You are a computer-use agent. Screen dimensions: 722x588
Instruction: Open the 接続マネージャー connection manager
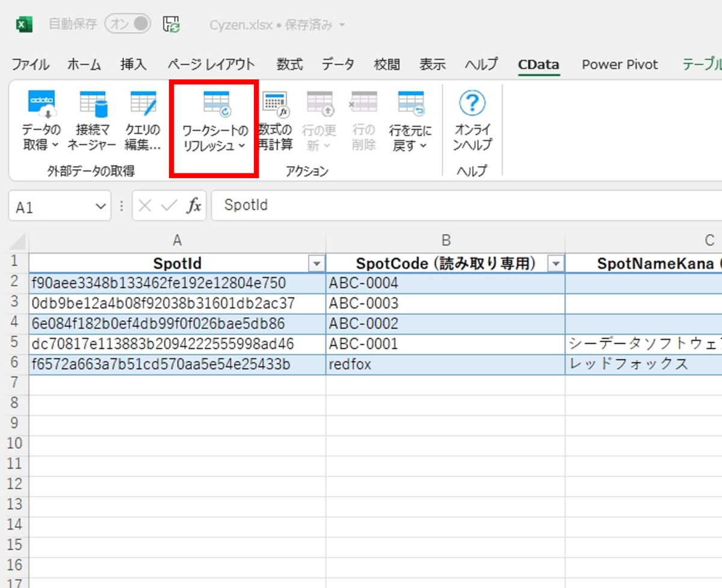(x=91, y=120)
